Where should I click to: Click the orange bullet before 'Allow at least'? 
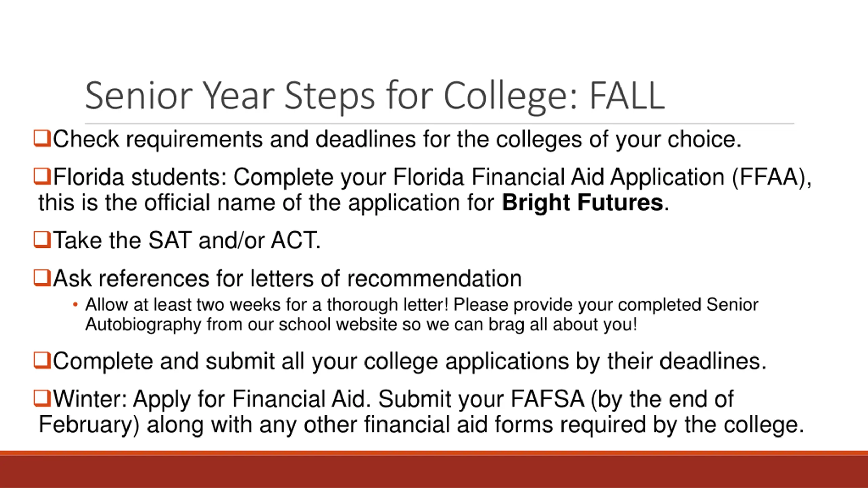tap(75, 305)
